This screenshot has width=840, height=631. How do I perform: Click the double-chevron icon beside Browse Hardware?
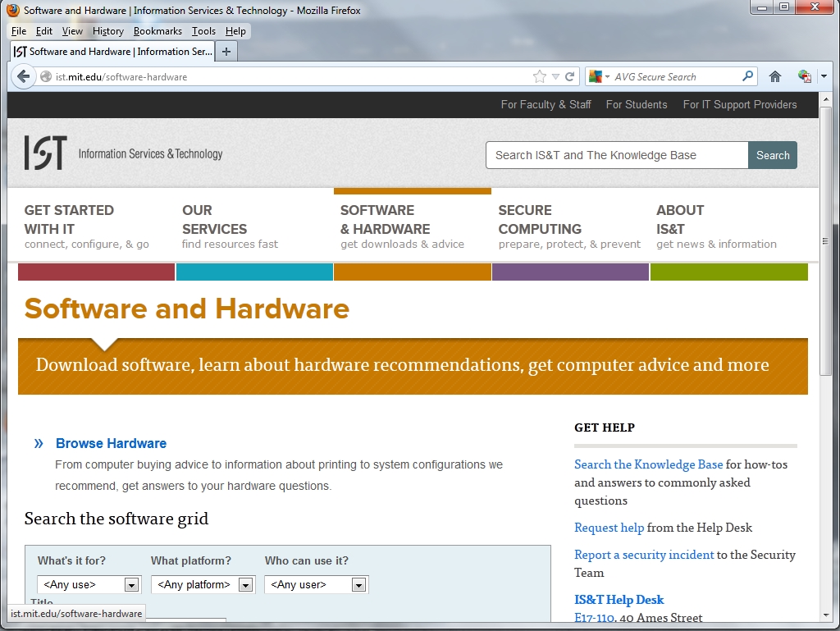[x=39, y=443]
